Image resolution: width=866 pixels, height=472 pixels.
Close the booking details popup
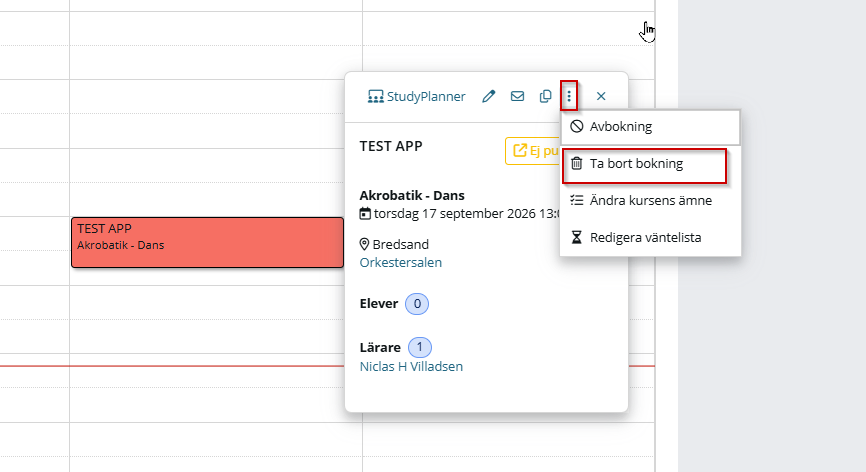tap(601, 97)
